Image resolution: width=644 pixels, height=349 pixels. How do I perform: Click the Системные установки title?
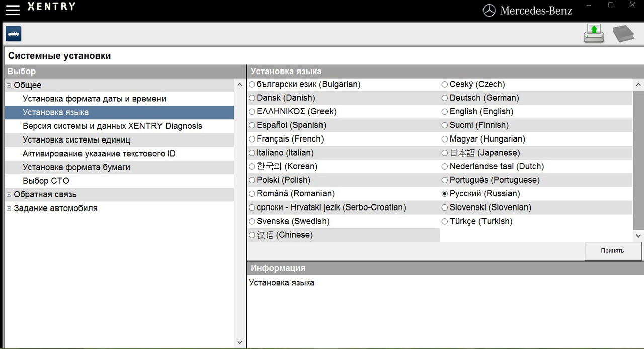pyautogui.click(x=59, y=56)
